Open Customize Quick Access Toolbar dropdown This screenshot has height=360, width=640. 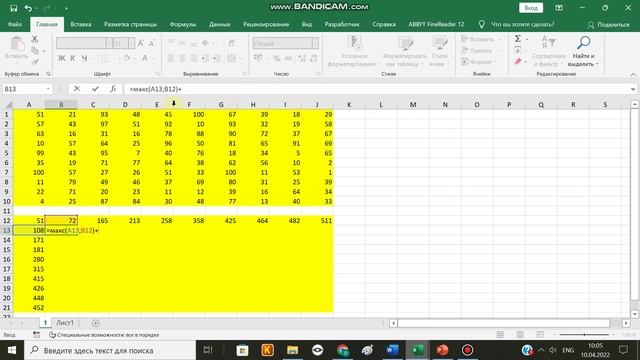click(66, 8)
